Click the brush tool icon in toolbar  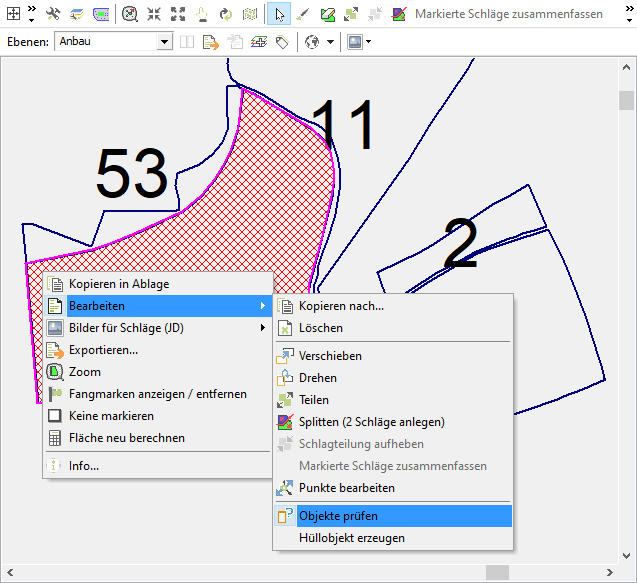pos(303,14)
